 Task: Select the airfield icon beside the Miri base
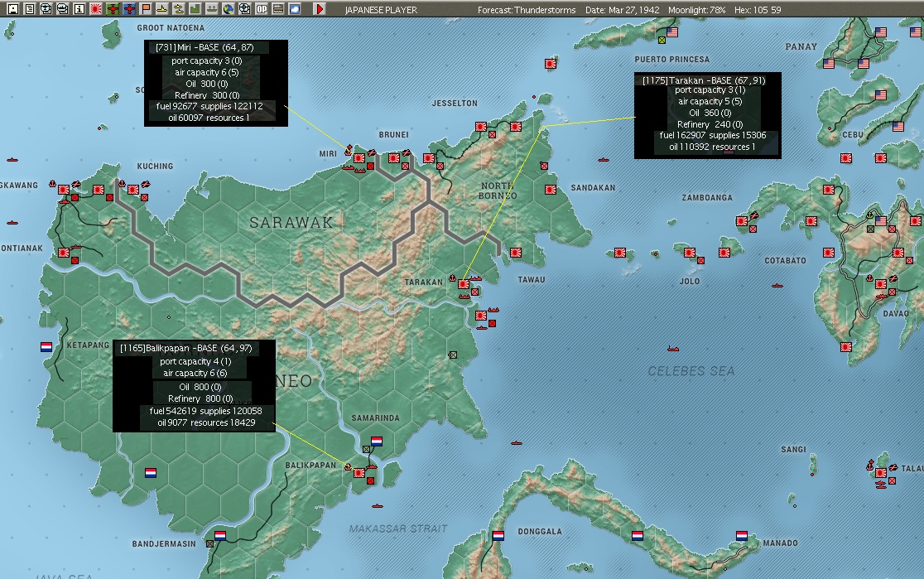coord(371,152)
